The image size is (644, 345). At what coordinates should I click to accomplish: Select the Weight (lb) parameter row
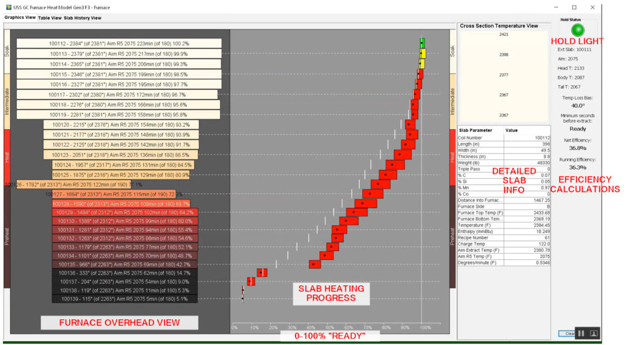(504, 163)
